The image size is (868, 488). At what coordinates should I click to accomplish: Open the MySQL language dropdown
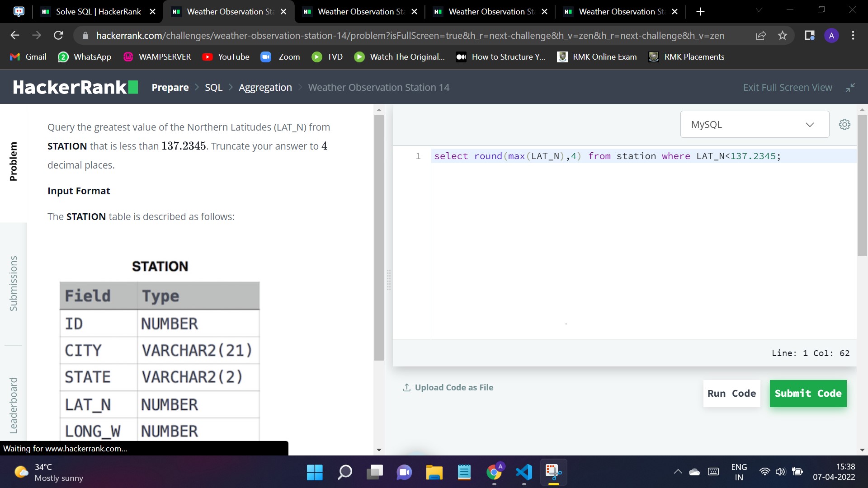pyautogui.click(x=755, y=124)
